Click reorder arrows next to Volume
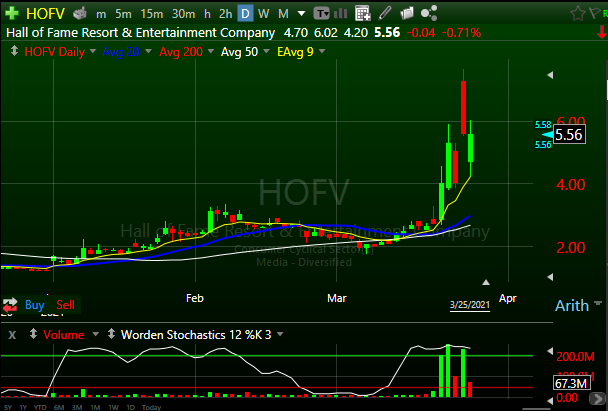This screenshot has height=411, width=608. click(x=33, y=334)
